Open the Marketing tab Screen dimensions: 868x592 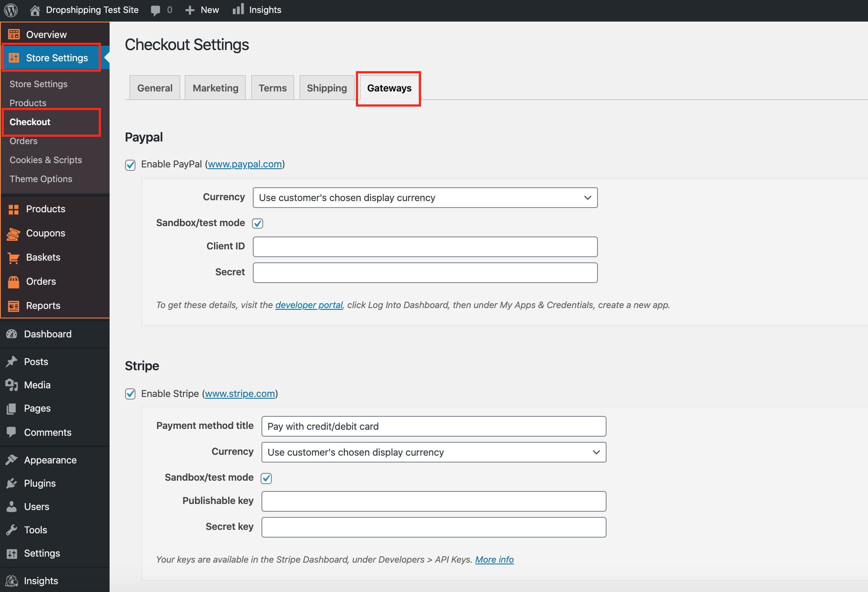[215, 88]
